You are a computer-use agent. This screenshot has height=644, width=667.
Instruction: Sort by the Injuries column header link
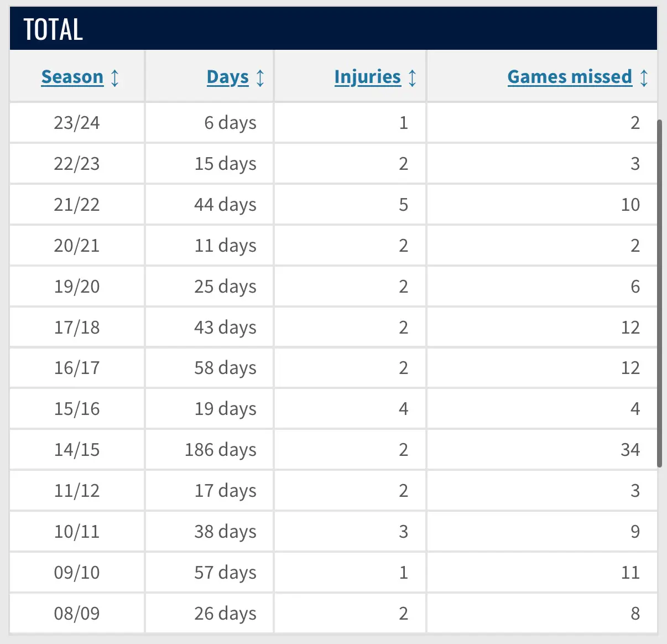click(x=368, y=77)
